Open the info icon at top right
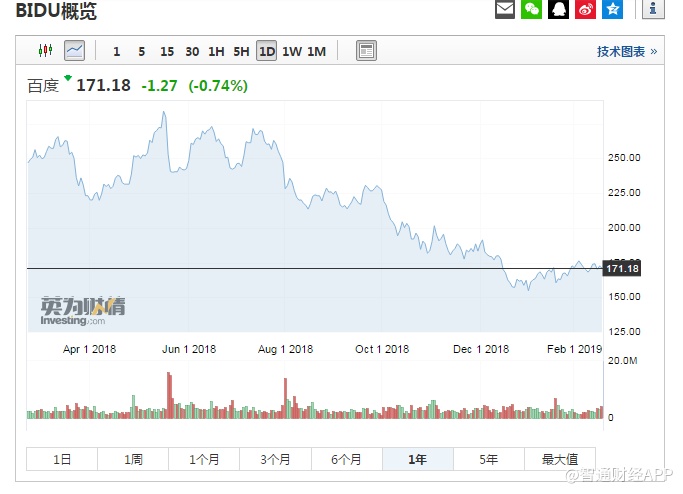Image resolution: width=683 pixels, height=494 pixels. click(x=653, y=9)
